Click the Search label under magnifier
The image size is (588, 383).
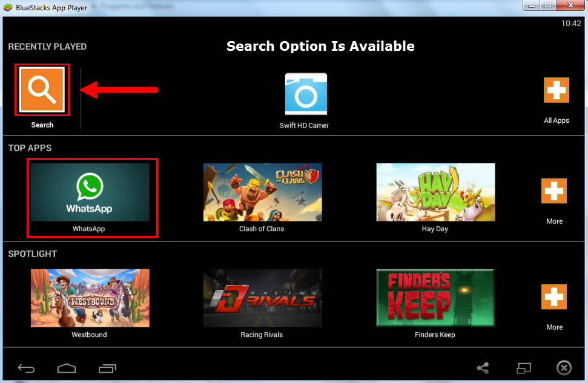[42, 125]
